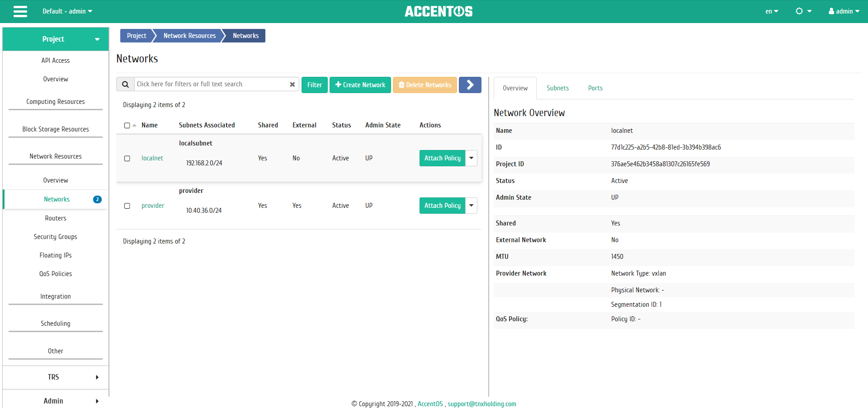
Task: Click the sort arrow in the table header
Action: coord(134,125)
